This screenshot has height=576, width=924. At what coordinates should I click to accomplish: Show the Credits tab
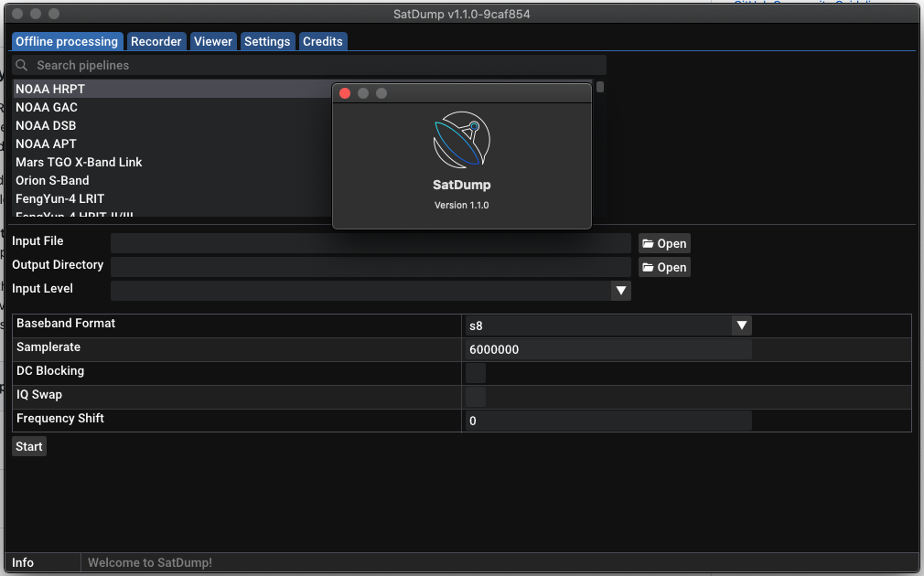point(322,41)
